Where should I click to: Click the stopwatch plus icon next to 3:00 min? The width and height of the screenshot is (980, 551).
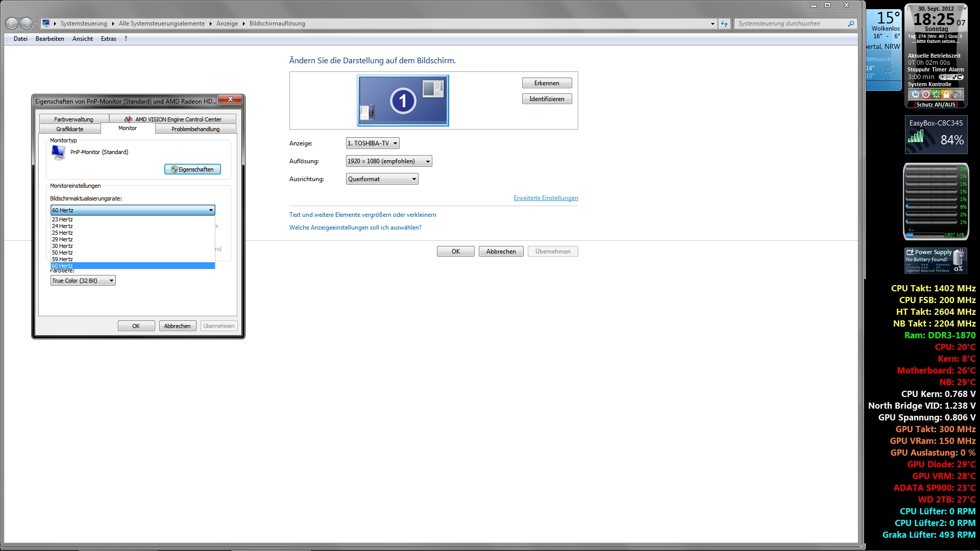[x=942, y=77]
